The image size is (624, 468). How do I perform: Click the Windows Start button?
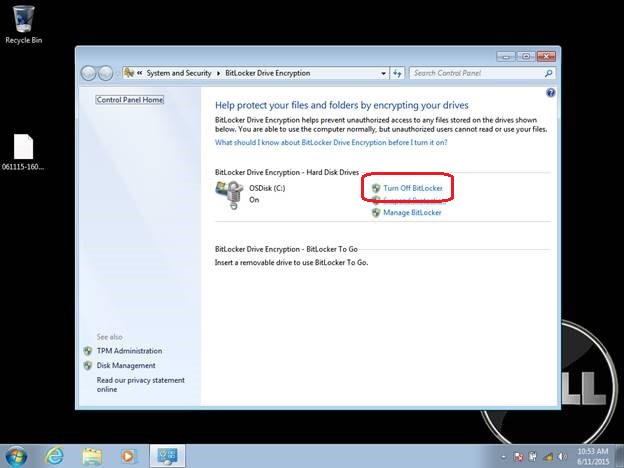click(16, 456)
